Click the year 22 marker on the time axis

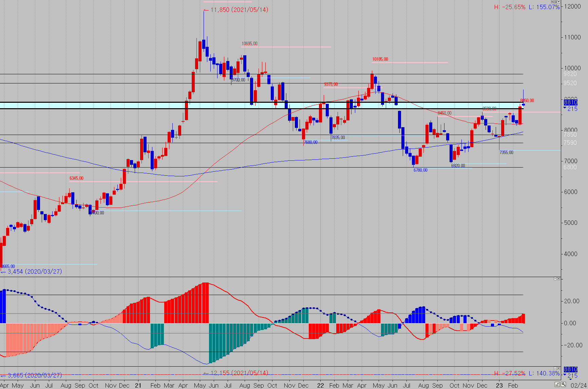click(x=321, y=386)
